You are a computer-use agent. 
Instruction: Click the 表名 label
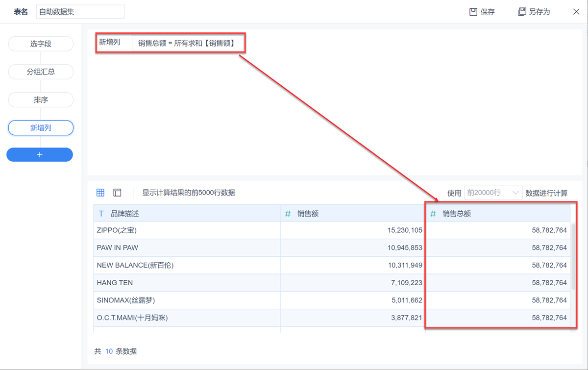click(x=21, y=12)
